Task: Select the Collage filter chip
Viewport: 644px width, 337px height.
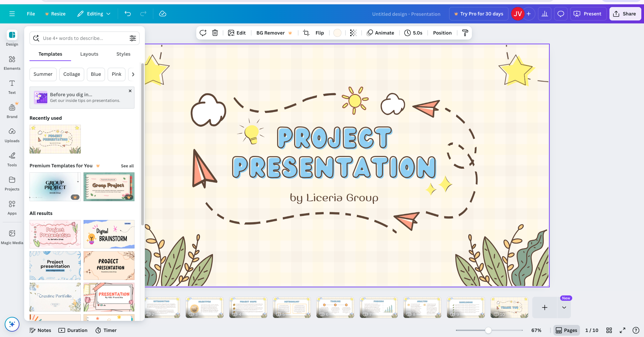Action: click(x=72, y=74)
